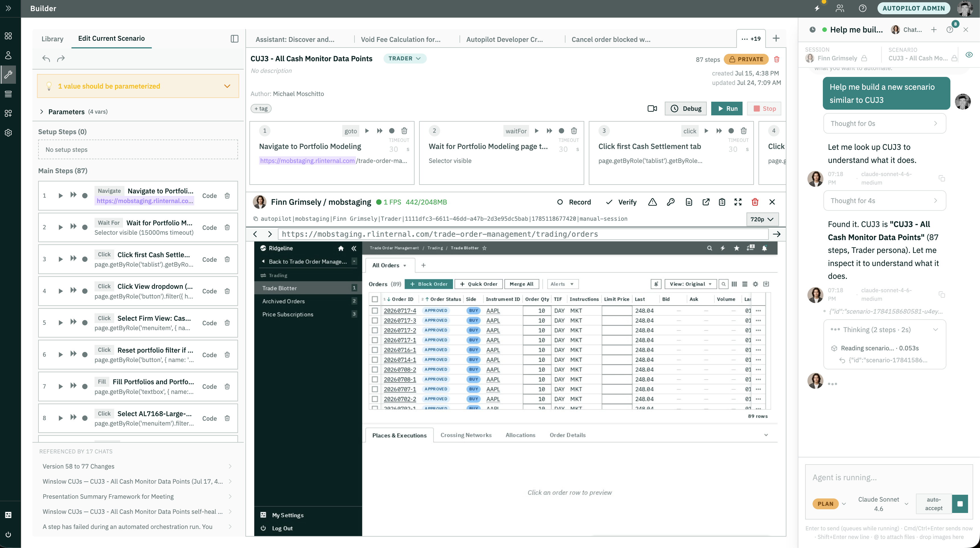Screen dimensions: 980x548
Task: Open the settings gear in left sidebar
Action: (8, 133)
